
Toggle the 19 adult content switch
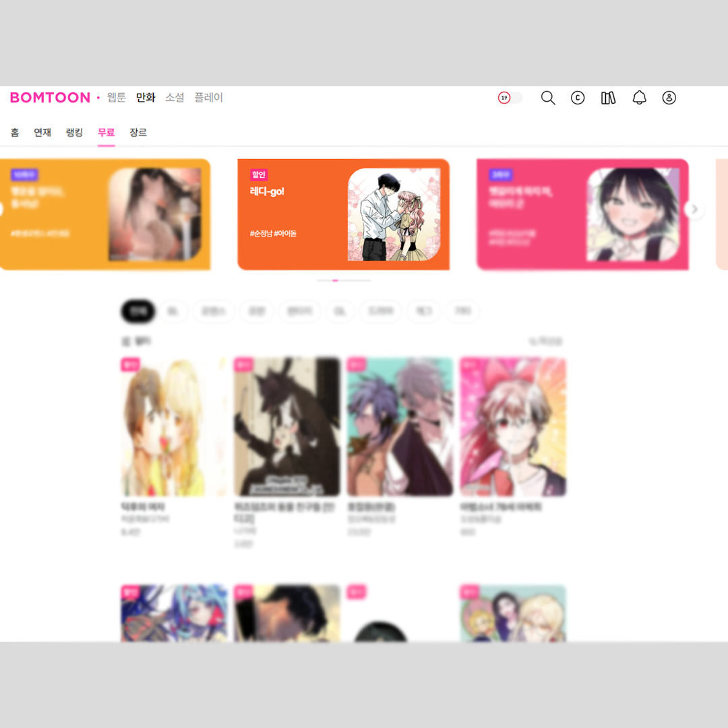510,98
